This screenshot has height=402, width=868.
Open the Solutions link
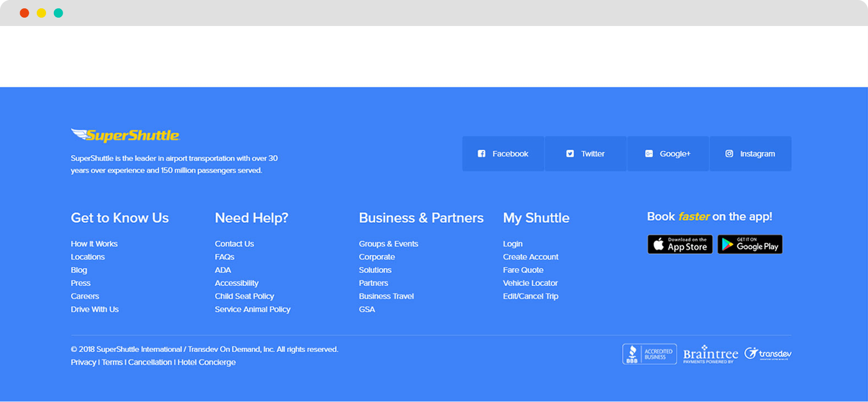[375, 270]
